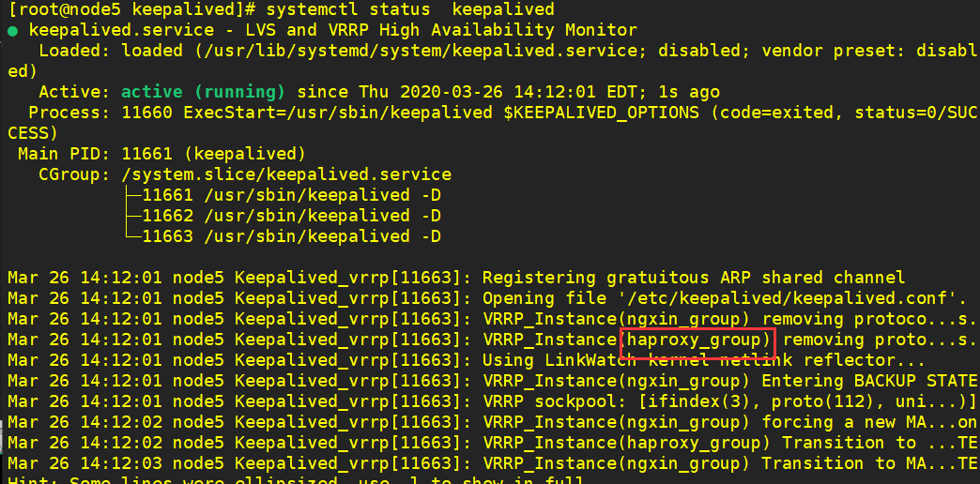
Task: Click the green active status dot
Action: point(12,31)
